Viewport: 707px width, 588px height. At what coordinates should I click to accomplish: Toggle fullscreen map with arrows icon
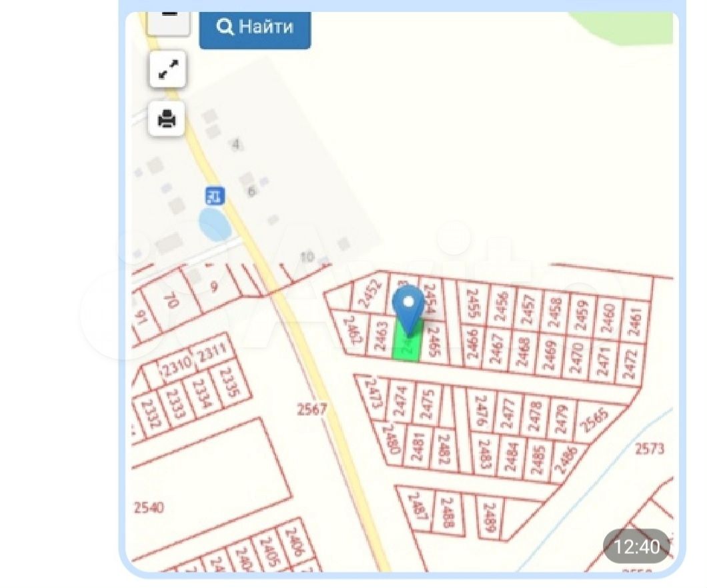pos(167,69)
